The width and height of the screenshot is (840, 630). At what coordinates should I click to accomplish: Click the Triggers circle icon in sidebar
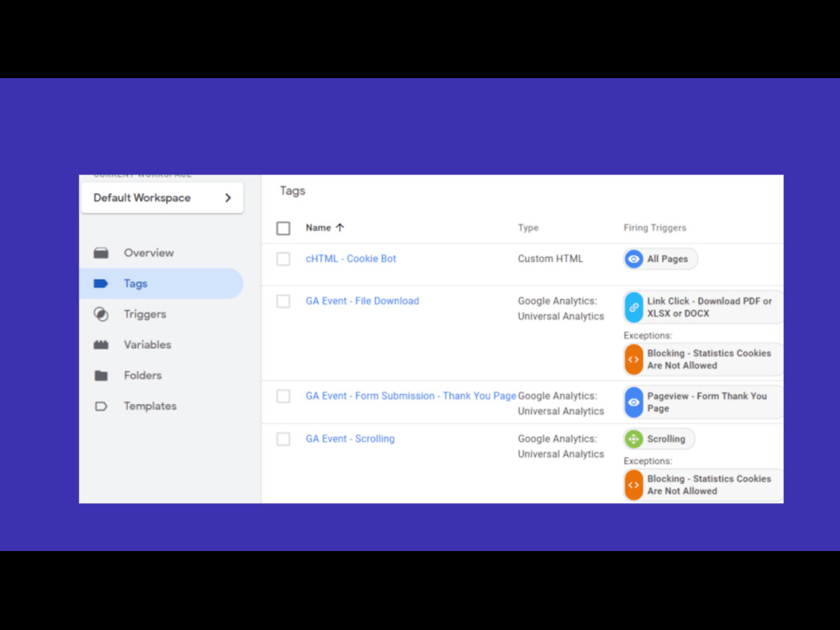coord(101,314)
